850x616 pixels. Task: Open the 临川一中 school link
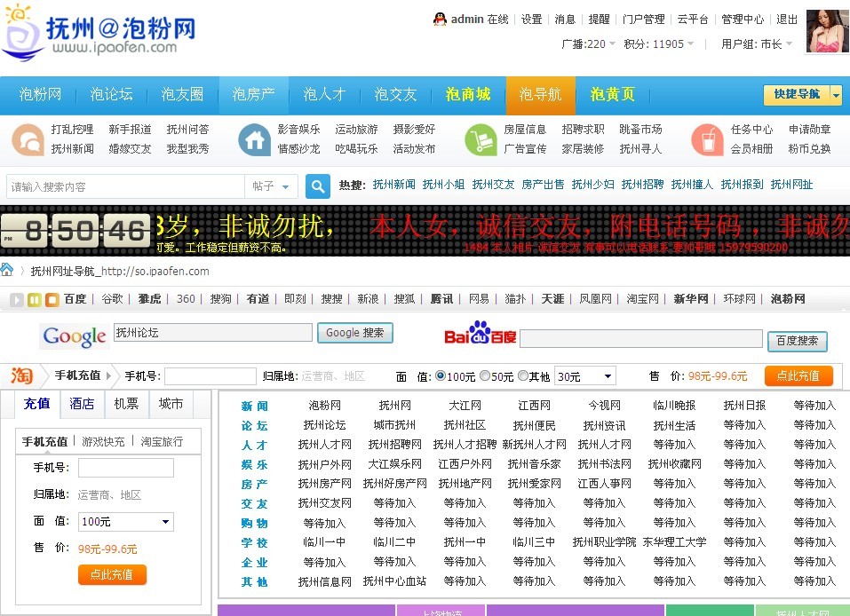point(324,541)
